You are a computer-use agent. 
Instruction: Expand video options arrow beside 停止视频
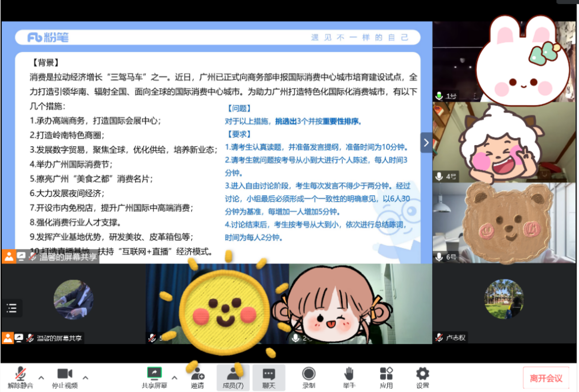coord(85,378)
